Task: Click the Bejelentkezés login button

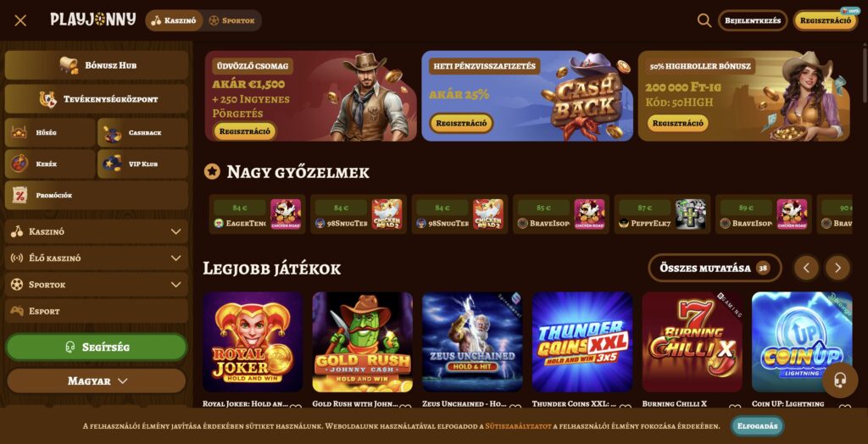Action: (x=753, y=20)
